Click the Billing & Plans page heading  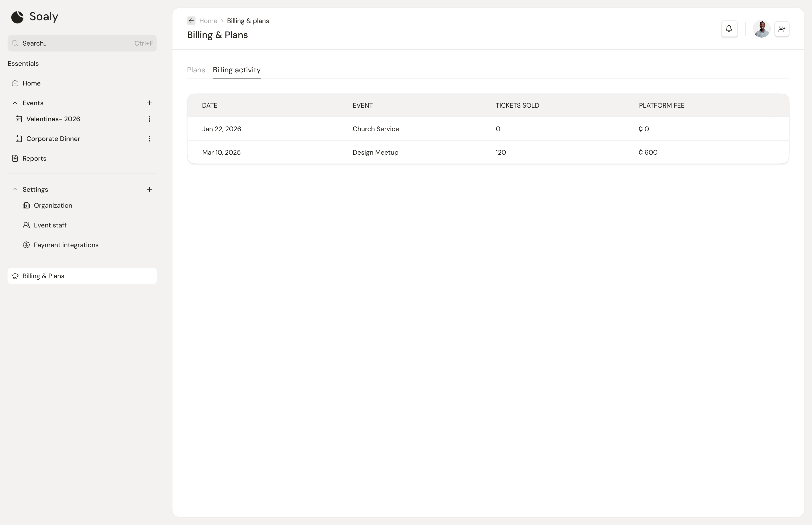(217, 35)
